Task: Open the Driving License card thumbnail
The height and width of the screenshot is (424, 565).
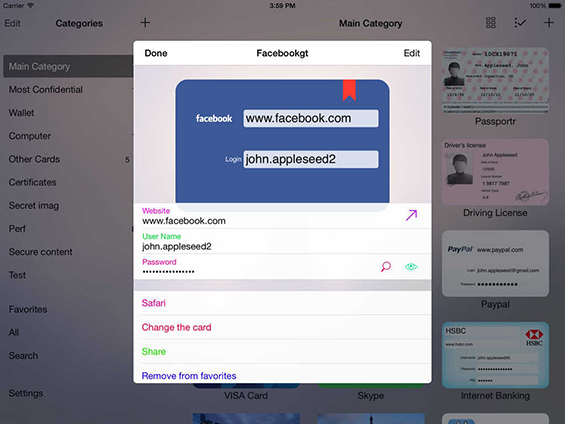Action: (x=495, y=172)
